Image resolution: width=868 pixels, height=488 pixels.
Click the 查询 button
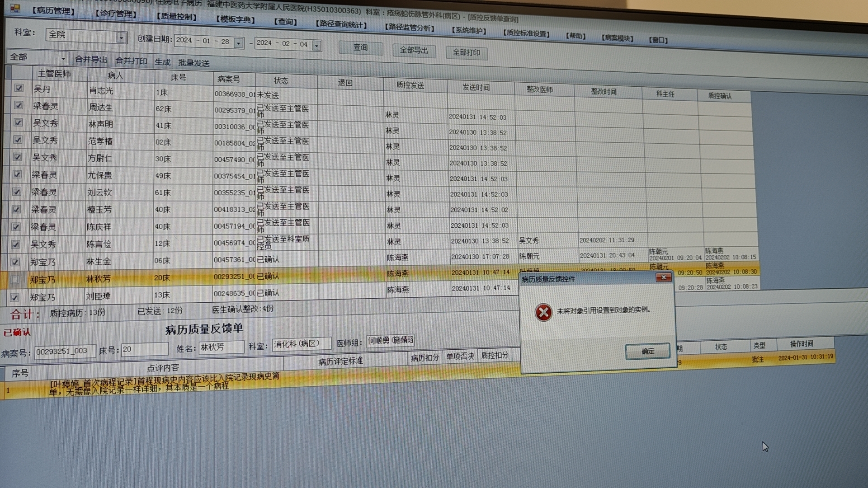(360, 47)
